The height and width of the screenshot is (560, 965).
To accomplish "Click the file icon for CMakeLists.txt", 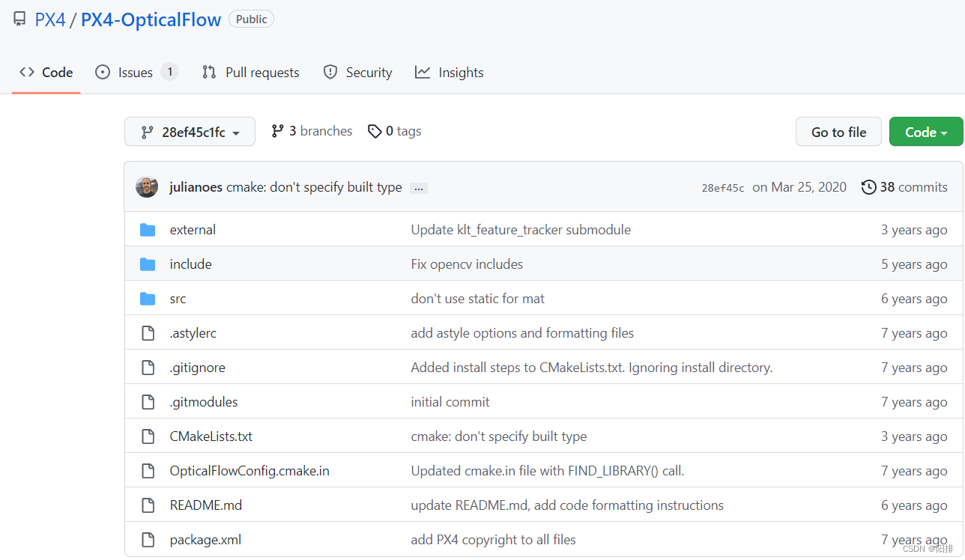I will tap(148, 436).
